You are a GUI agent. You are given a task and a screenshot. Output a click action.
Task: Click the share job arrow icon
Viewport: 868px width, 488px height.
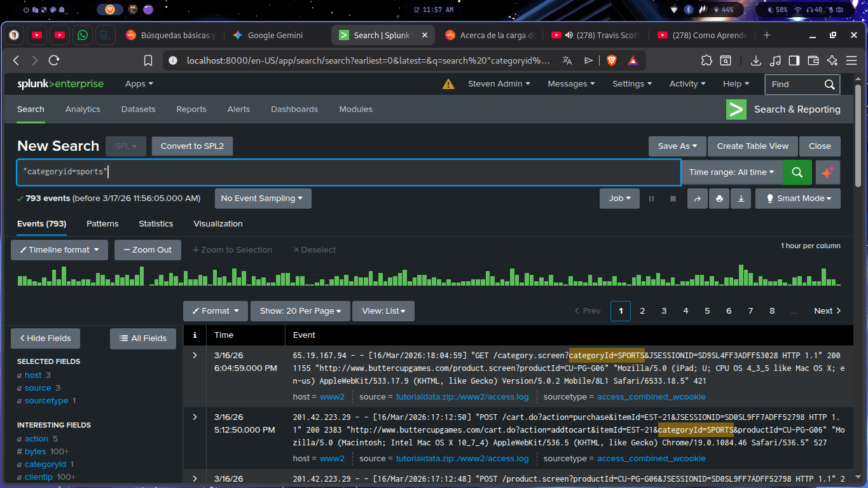coord(697,199)
